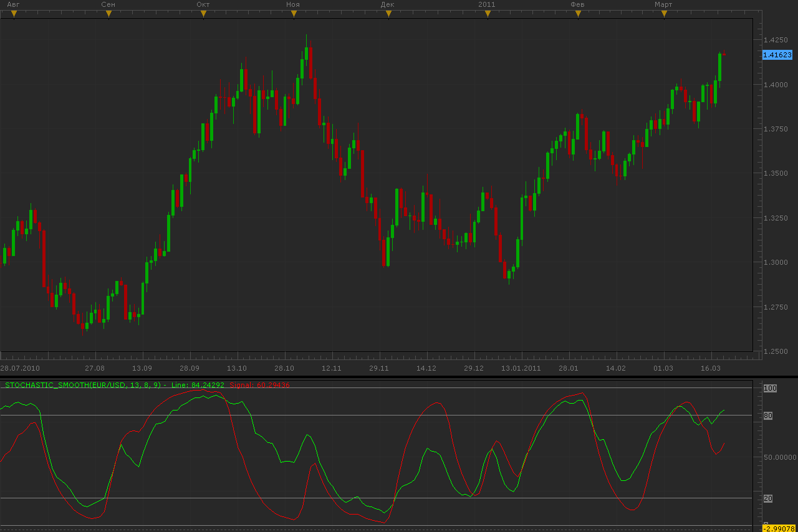The width and height of the screenshot is (798, 532).
Task: Click the blue 1.41623 current price tag
Action: click(777, 55)
